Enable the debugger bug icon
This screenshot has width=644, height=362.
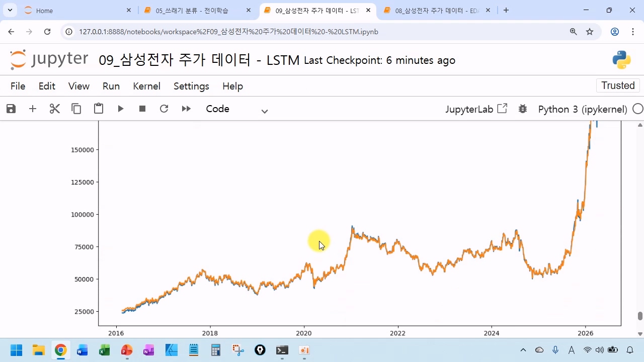[x=523, y=109]
